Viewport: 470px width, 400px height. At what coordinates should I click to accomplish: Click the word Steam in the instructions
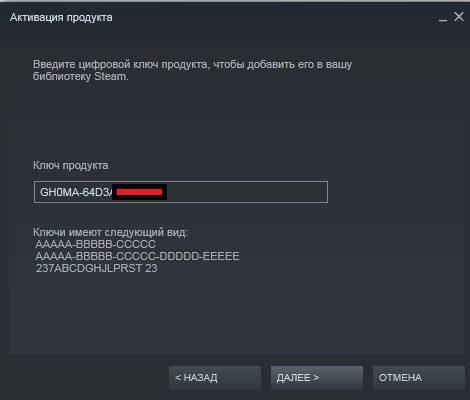[110, 76]
